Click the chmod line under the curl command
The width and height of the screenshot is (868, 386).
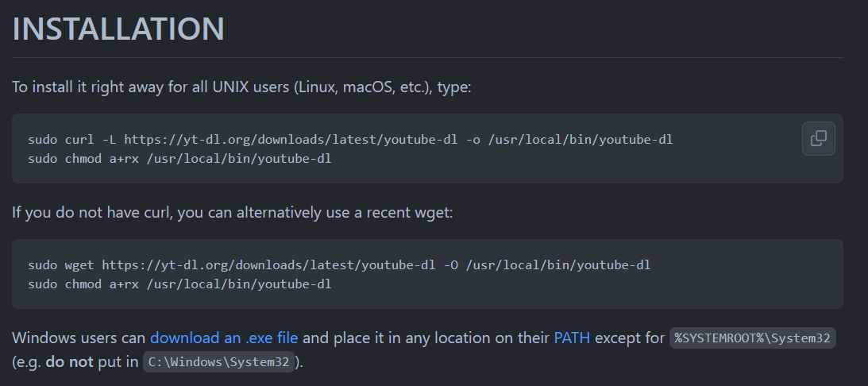pos(180,159)
